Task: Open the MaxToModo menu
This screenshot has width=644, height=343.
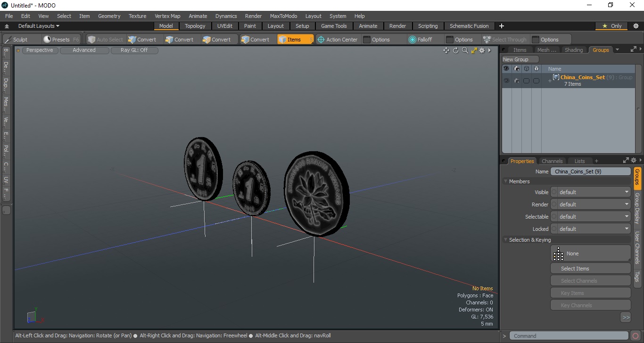Action: tap(283, 16)
